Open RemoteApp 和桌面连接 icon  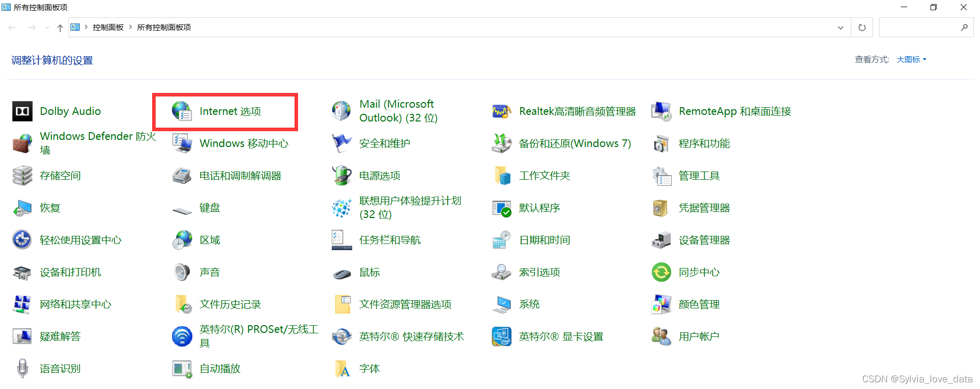(x=661, y=111)
